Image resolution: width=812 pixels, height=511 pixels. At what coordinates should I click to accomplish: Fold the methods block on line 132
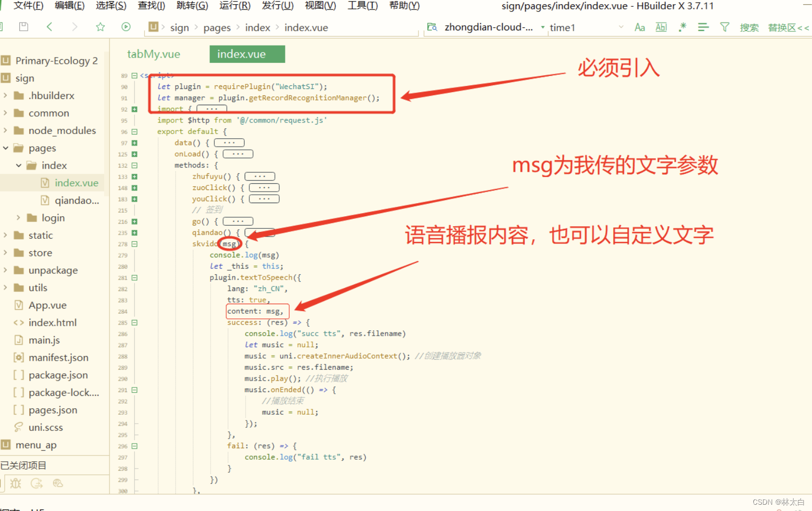(x=135, y=165)
